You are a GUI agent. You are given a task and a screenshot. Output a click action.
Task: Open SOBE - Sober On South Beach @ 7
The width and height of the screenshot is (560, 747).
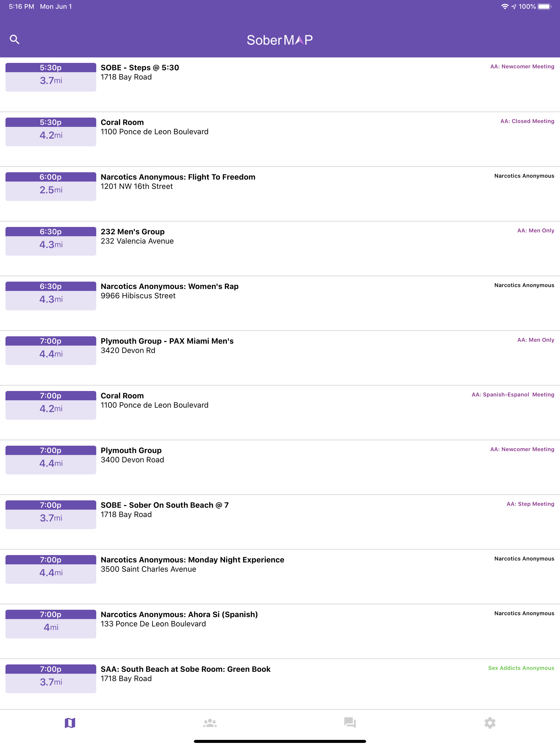click(x=165, y=505)
